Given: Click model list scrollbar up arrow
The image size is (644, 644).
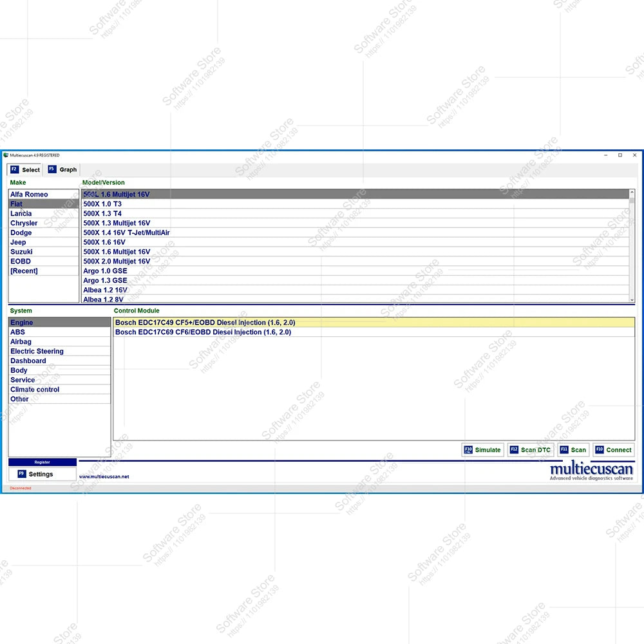Looking at the screenshot, I should (x=632, y=192).
